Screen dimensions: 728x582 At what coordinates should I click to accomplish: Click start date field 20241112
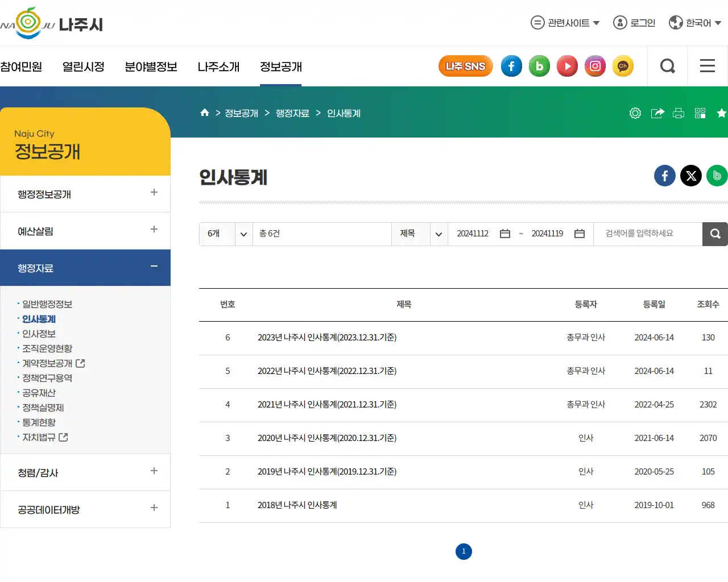pos(473,234)
